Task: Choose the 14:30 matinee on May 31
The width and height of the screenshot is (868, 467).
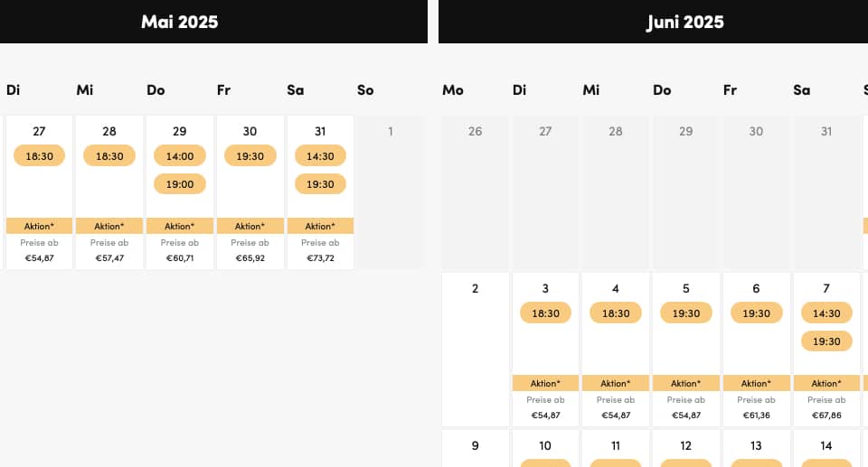Action: (x=320, y=156)
